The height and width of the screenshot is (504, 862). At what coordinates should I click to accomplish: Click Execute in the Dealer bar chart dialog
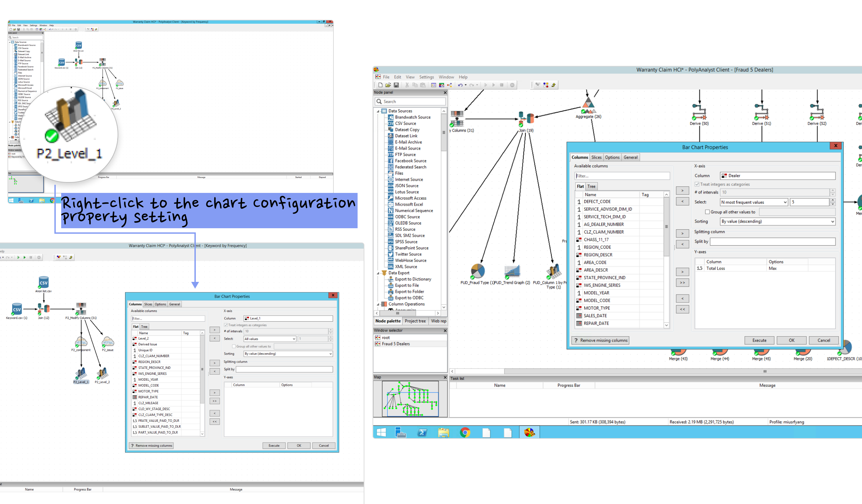point(759,340)
